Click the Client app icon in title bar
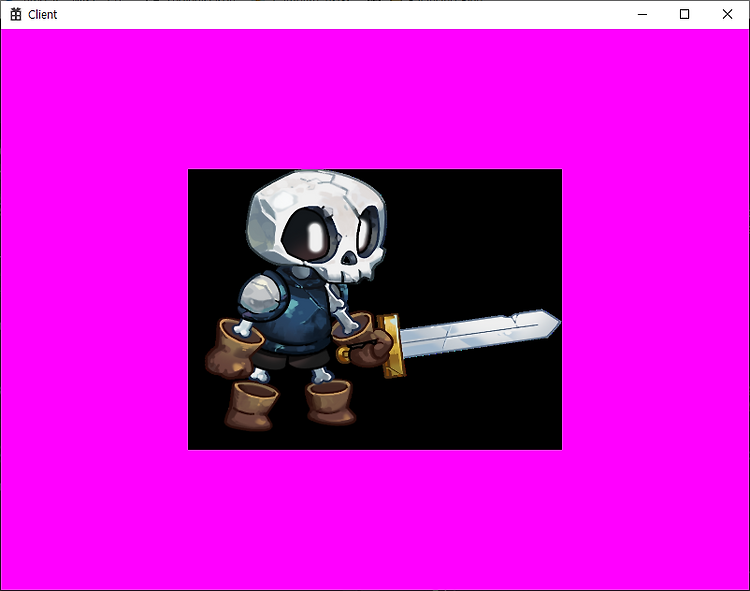This screenshot has height=591, width=750. click(x=16, y=14)
